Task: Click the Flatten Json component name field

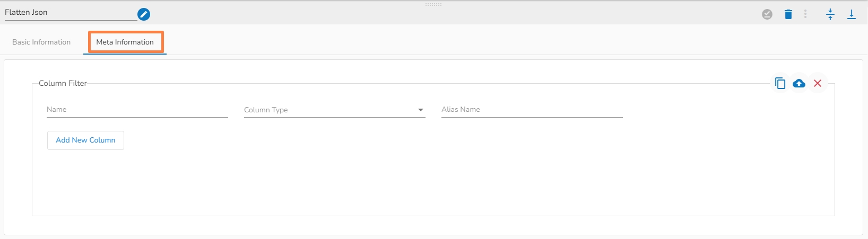Action: (69, 13)
